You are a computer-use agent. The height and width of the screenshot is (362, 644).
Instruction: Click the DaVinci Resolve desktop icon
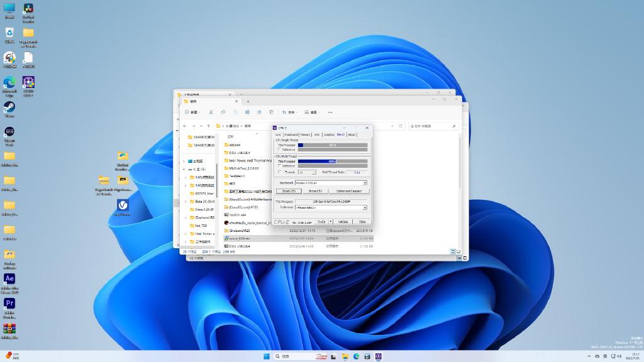[x=28, y=9]
